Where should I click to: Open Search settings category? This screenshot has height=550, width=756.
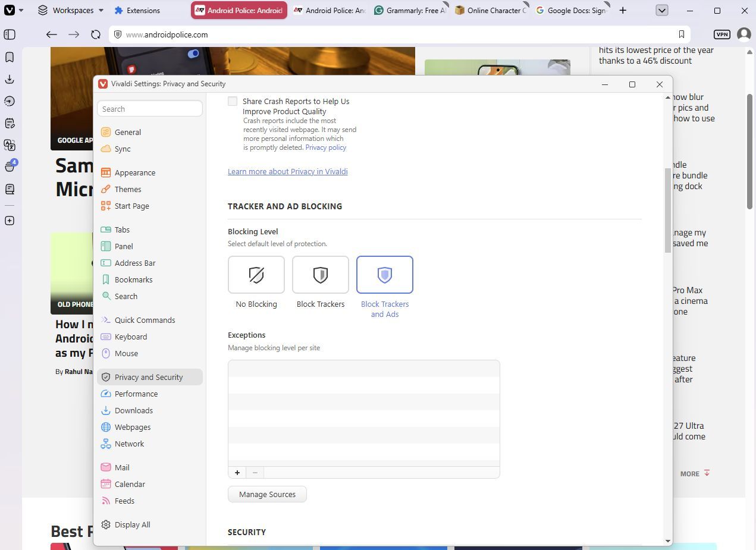pos(150,296)
